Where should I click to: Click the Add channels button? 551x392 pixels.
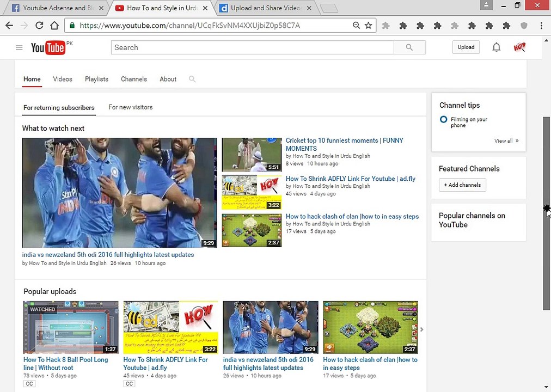tap(462, 185)
